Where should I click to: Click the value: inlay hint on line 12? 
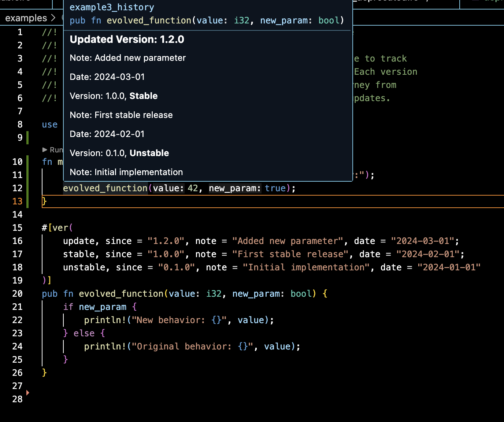168,188
